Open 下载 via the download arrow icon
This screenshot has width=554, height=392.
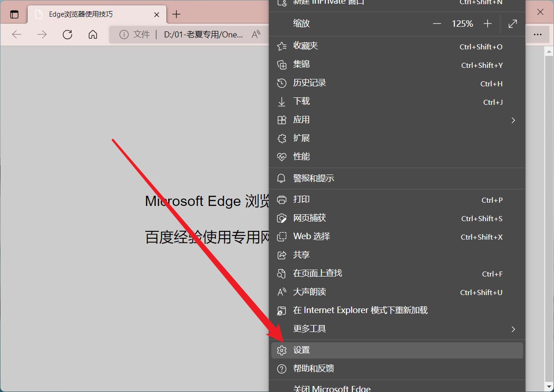tap(282, 102)
